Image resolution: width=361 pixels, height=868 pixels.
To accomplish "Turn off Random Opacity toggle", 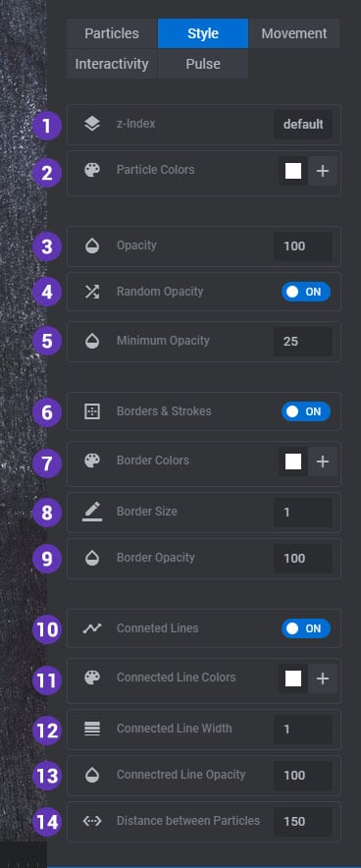I will tap(306, 292).
